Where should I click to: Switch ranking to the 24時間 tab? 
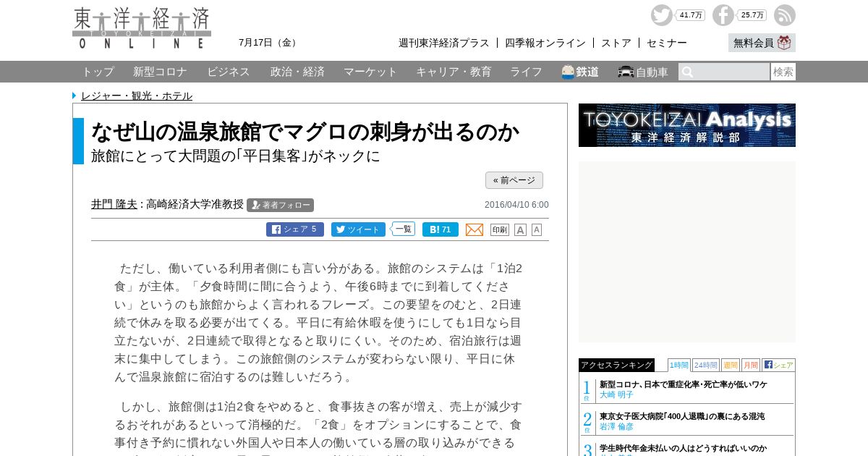[x=706, y=365]
